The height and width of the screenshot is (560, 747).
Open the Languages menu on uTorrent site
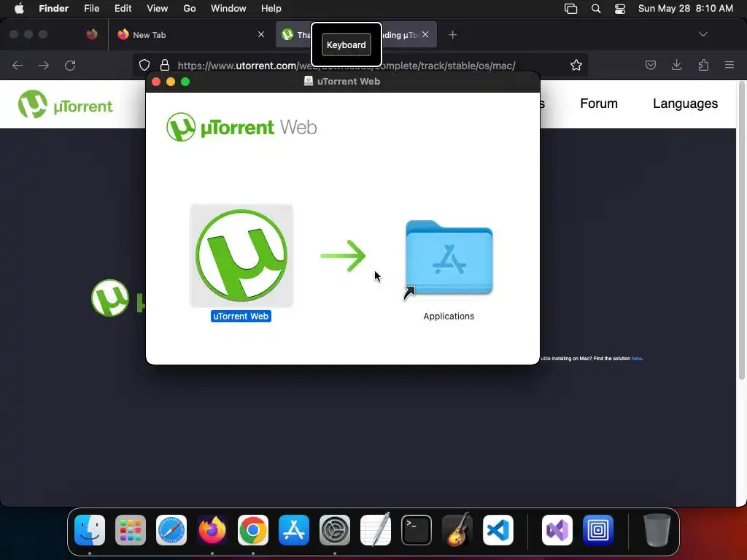[x=685, y=104]
